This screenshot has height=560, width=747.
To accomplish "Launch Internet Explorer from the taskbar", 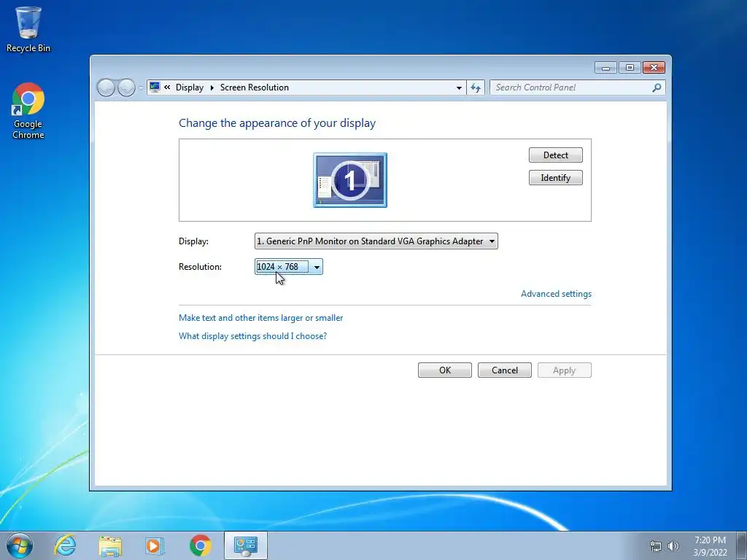I will [65, 545].
